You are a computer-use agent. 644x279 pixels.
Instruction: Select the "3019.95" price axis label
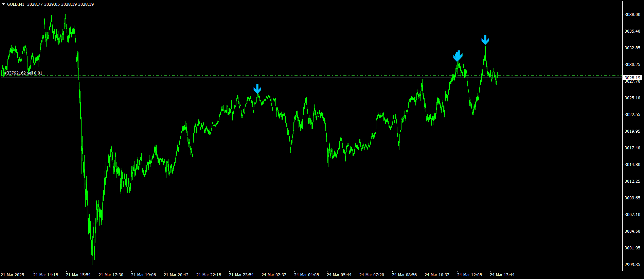(x=632, y=131)
